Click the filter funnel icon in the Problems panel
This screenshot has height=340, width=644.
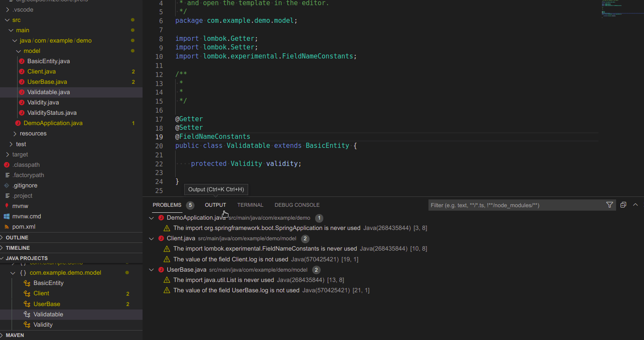[610, 205]
